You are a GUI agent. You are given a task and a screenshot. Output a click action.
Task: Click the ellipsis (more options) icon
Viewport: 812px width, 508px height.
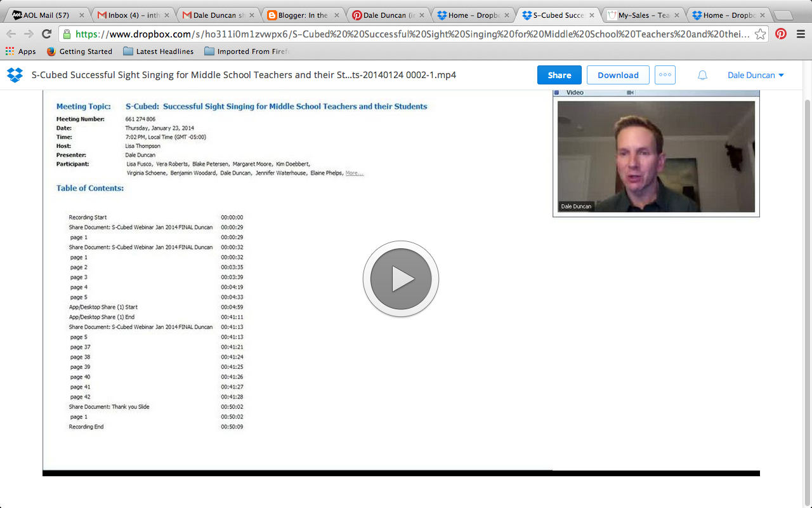665,74
